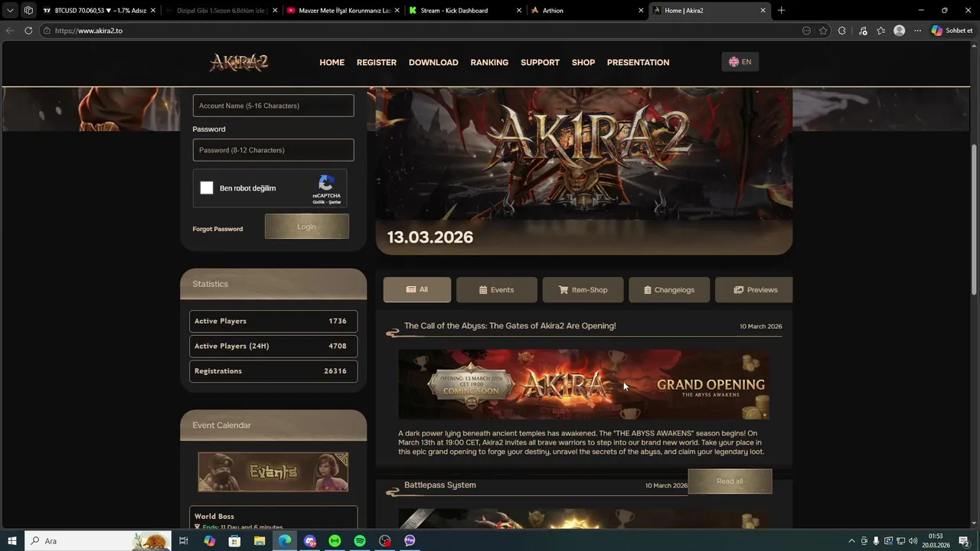Viewport: 980px width, 551px height.
Task: Focus the Password input field
Action: 273,150
